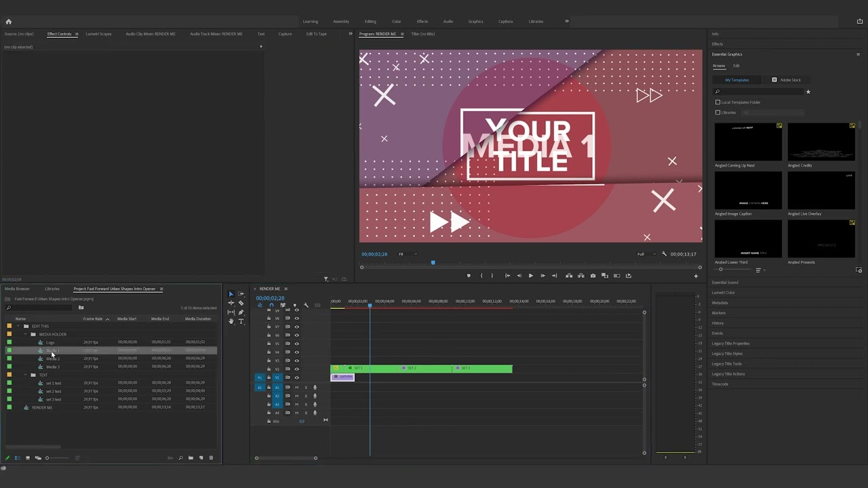The image size is (868, 488).
Task: Click the Quick Export share icon
Action: click(860, 21)
